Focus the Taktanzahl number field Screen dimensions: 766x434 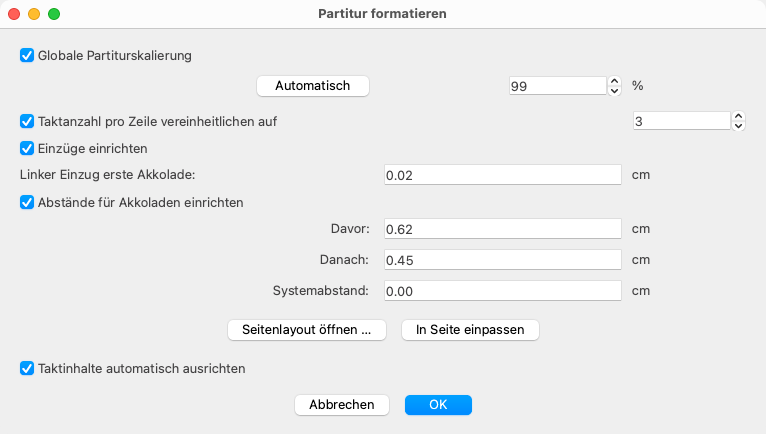681,122
